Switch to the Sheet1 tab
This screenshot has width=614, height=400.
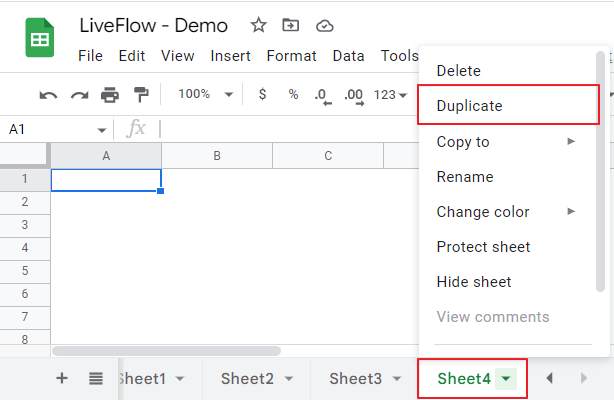pyautogui.click(x=143, y=379)
